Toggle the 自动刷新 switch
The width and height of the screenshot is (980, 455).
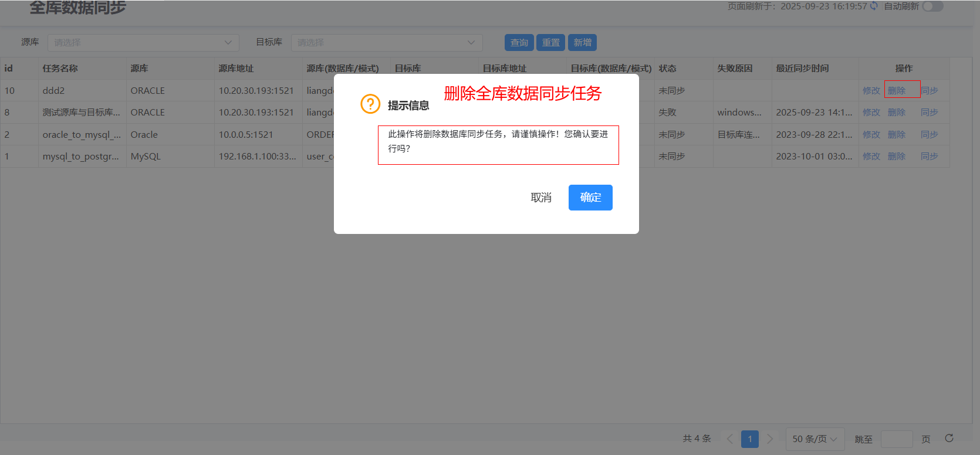[x=932, y=6]
